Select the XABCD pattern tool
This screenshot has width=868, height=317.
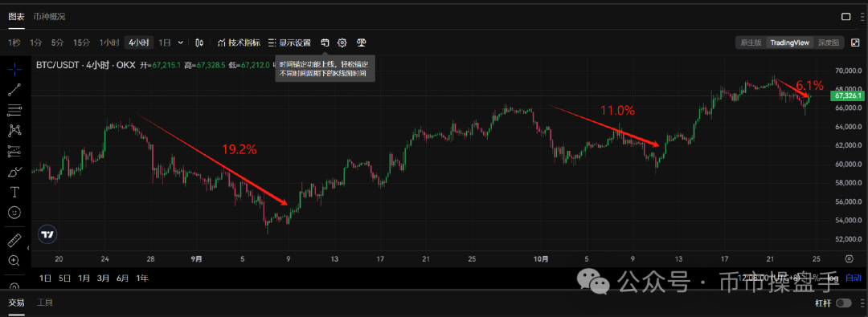[15, 131]
